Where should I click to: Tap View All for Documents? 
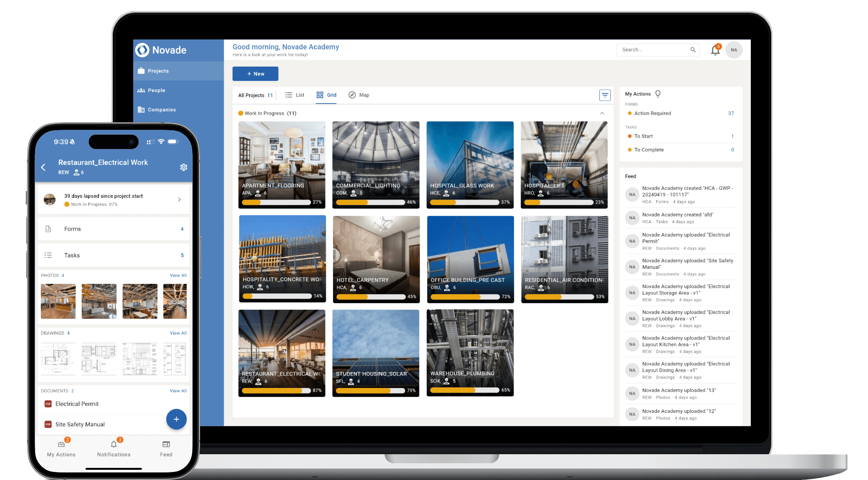(178, 391)
